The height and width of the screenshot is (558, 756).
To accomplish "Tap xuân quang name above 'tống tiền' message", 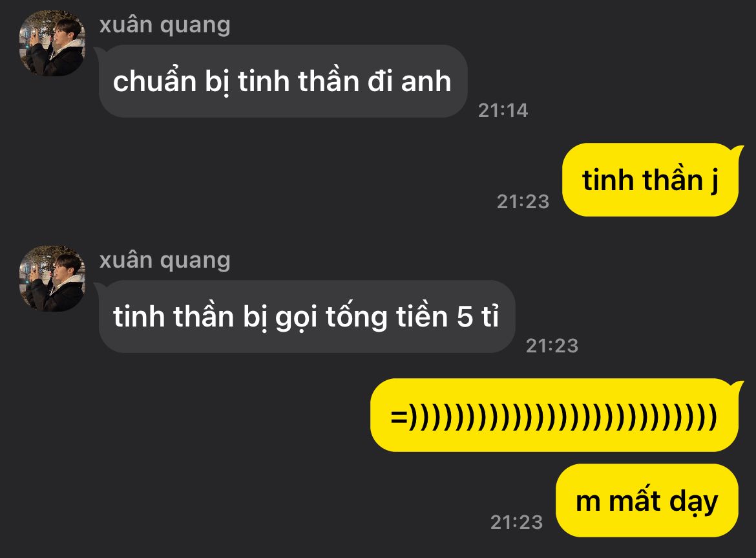I will [165, 261].
